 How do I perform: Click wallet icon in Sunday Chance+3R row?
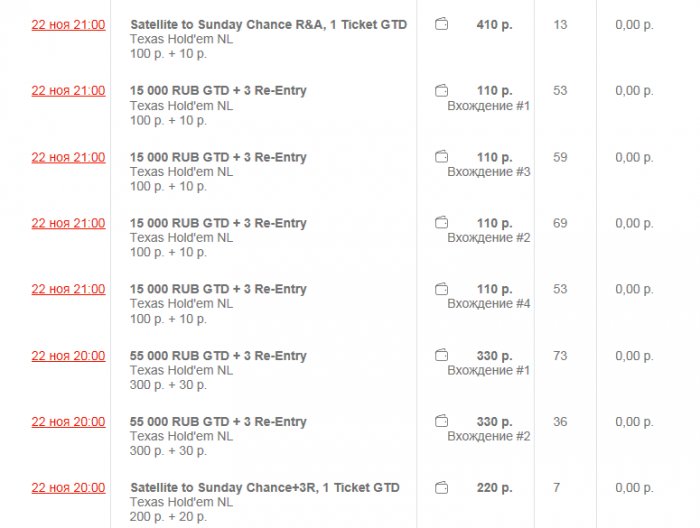[x=441, y=487]
